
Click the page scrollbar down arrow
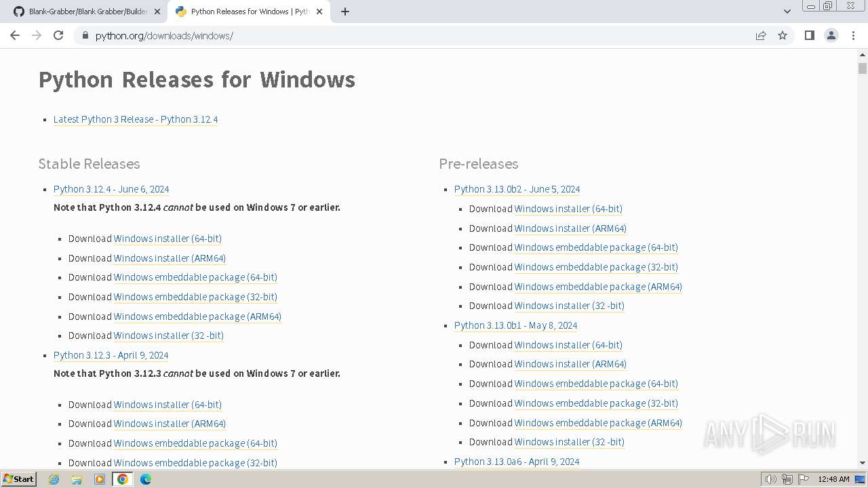pyautogui.click(x=862, y=463)
